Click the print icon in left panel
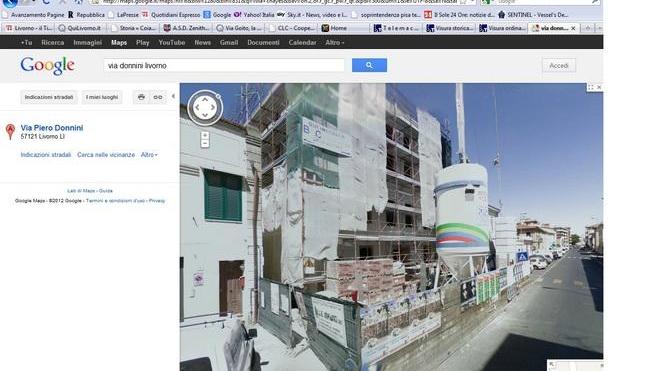660x371 pixels. (x=141, y=97)
